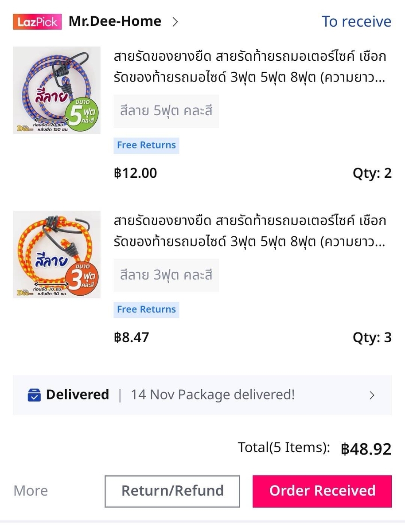Open the blue 5-foot bungee cord thumbnail
Image resolution: width=405 pixels, height=532 pixels.
(x=57, y=90)
